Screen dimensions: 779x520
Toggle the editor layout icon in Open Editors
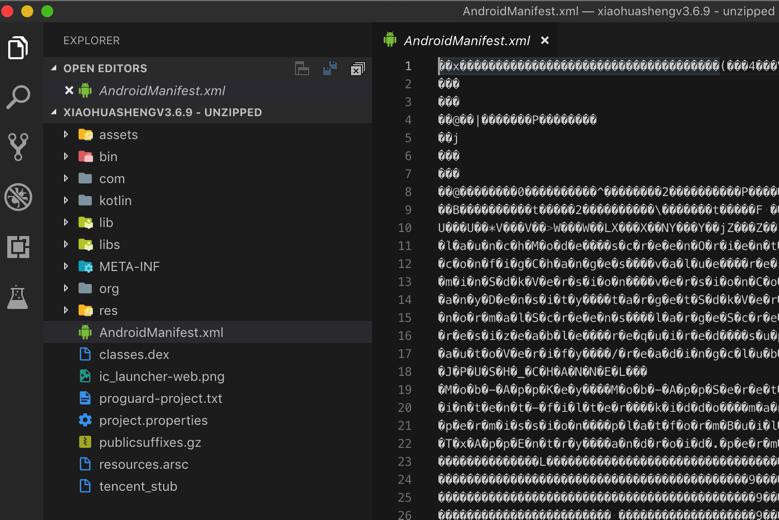coord(302,69)
